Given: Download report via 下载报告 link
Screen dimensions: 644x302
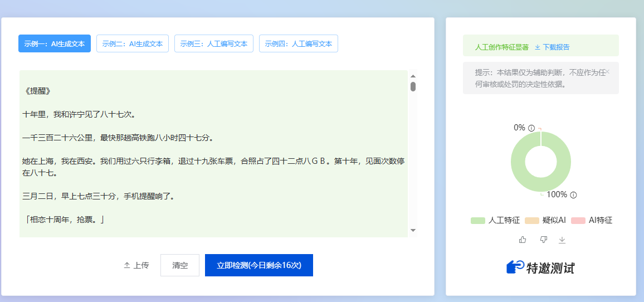Looking at the screenshot, I should pos(552,47).
